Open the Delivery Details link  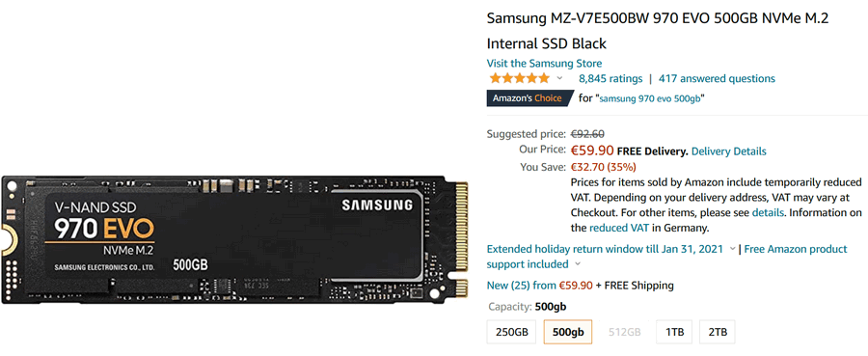(x=729, y=151)
